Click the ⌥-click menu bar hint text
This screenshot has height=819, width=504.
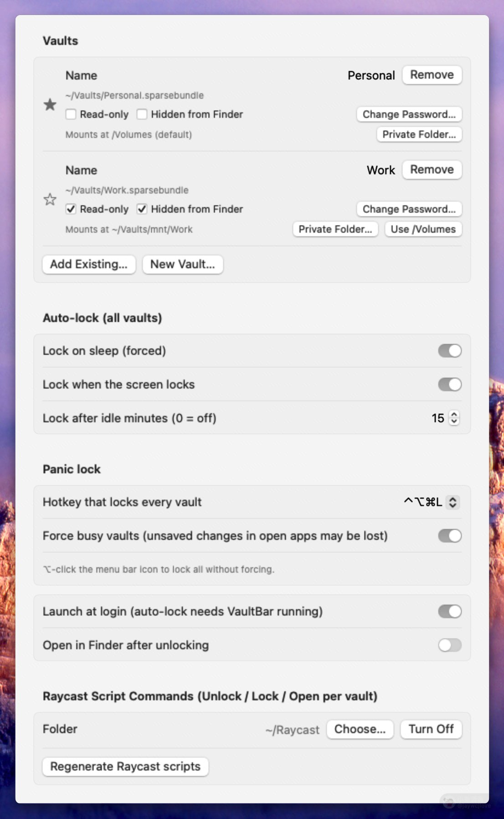[x=159, y=569]
